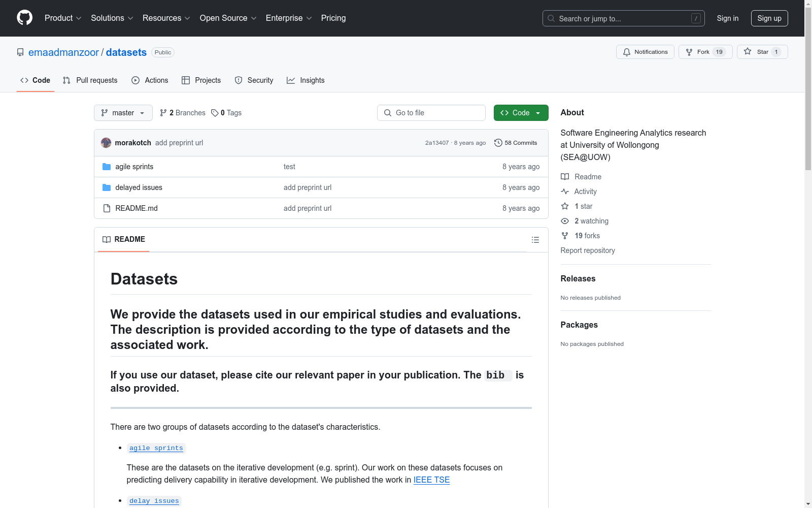Viewport: 812px width, 508px height.
Task: View the 58 Commits history
Action: point(516,143)
